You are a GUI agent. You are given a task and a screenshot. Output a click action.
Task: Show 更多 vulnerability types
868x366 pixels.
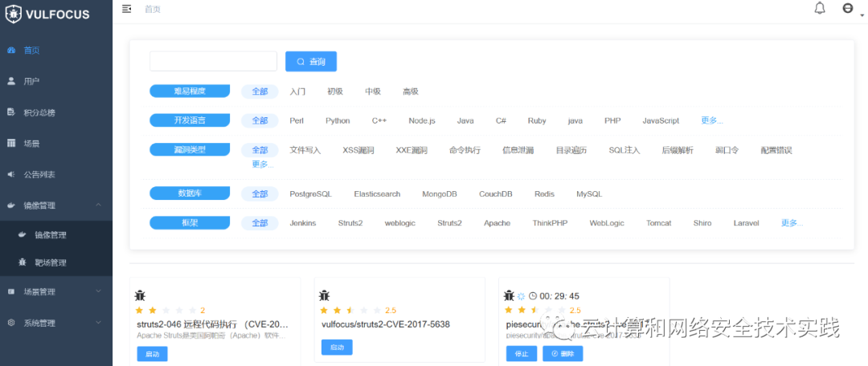click(x=263, y=165)
